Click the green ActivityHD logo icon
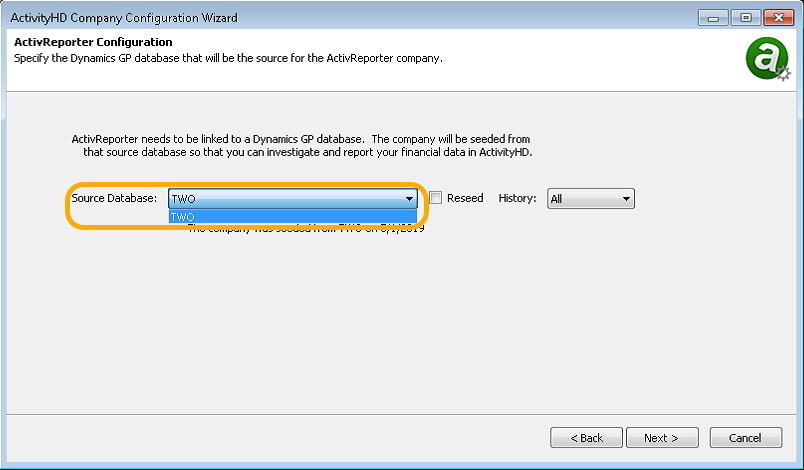 point(767,59)
